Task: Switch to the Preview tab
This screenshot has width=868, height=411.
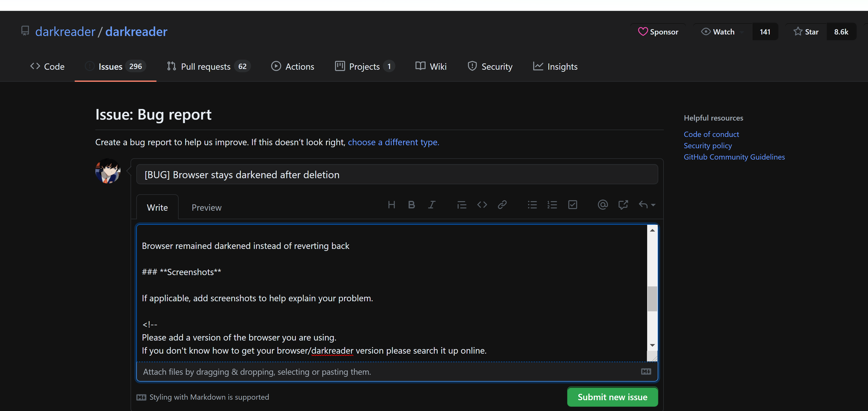Action: click(x=206, y=207)
